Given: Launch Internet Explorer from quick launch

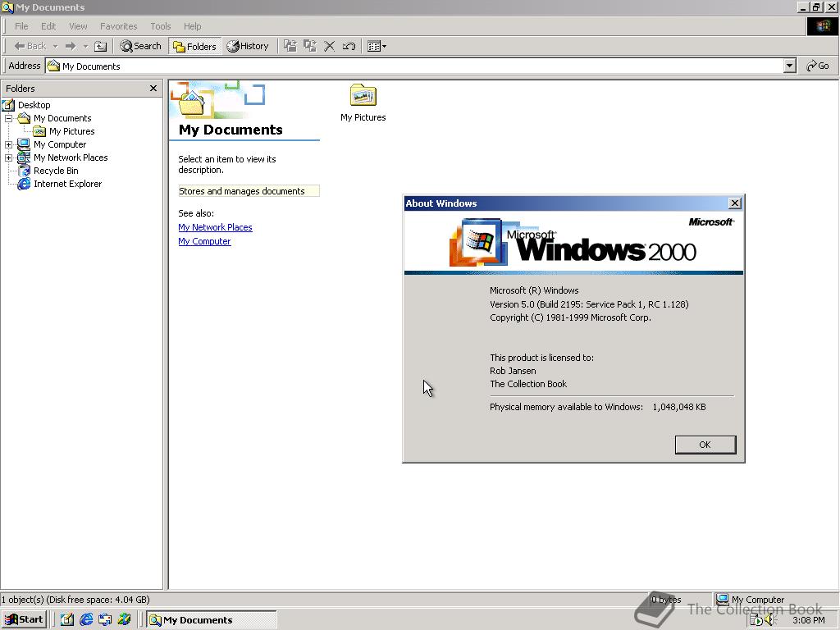Looking at the screenshot, I should tap(85, 620).
